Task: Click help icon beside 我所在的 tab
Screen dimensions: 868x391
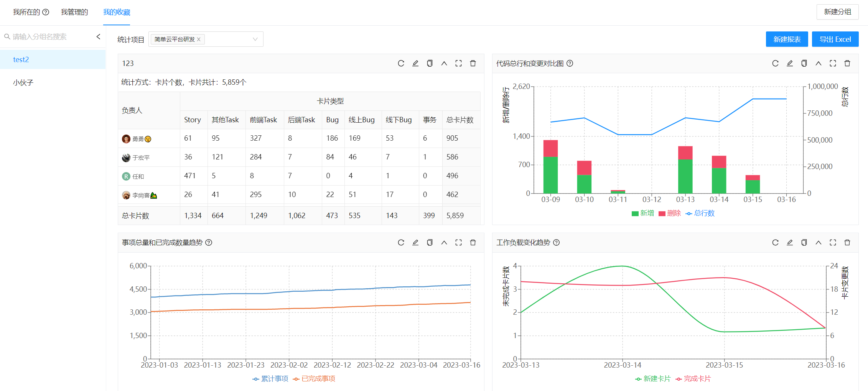Action: [x=46, y=12]
